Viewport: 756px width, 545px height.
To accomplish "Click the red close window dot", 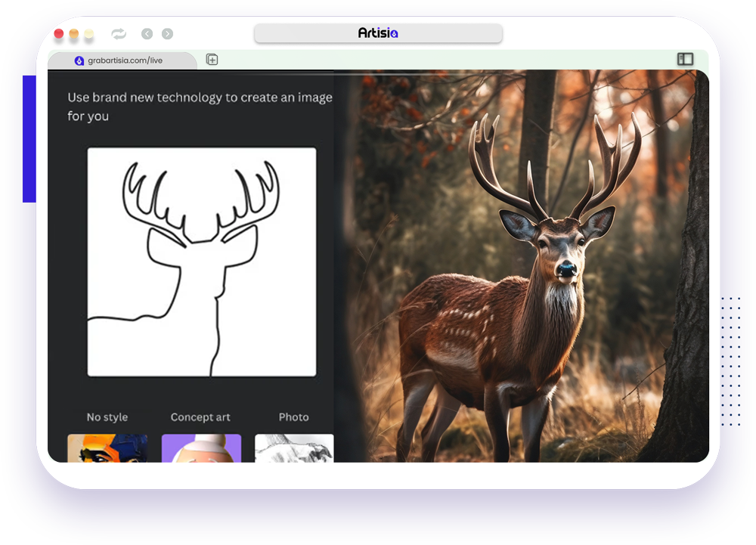I will coord(59,33).
